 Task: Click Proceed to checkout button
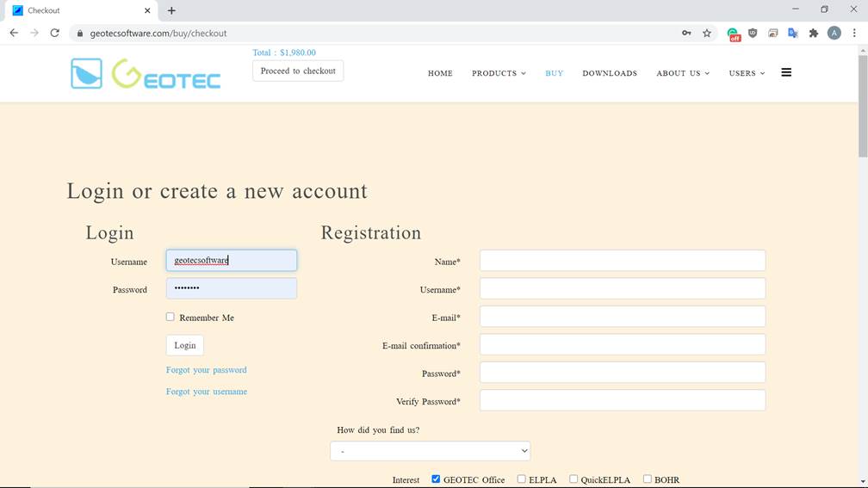coord(298,71)
